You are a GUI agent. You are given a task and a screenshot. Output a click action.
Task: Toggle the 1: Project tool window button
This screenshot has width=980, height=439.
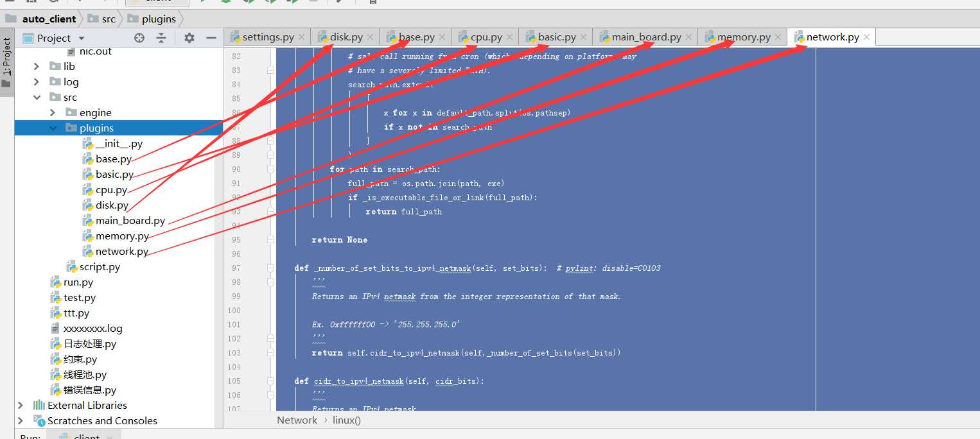7,63
